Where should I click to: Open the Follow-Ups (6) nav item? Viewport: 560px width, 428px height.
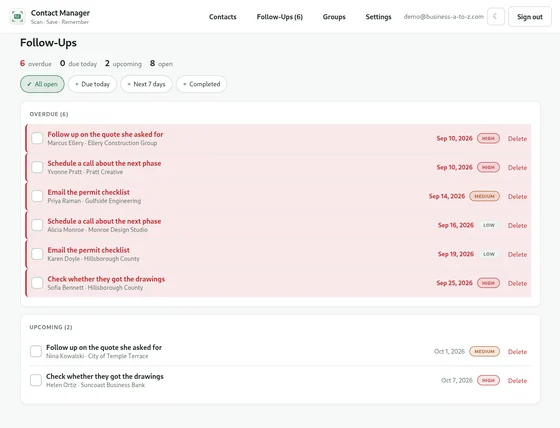(280, 17)
